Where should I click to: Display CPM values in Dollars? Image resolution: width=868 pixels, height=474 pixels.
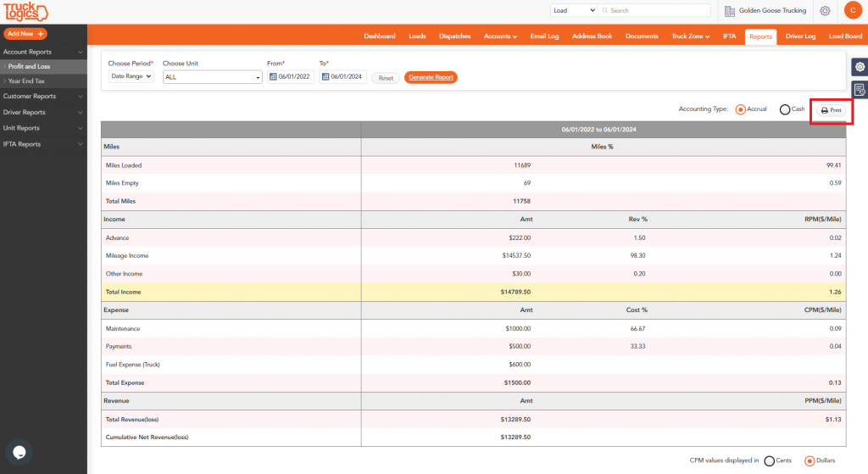click(810, 461)
